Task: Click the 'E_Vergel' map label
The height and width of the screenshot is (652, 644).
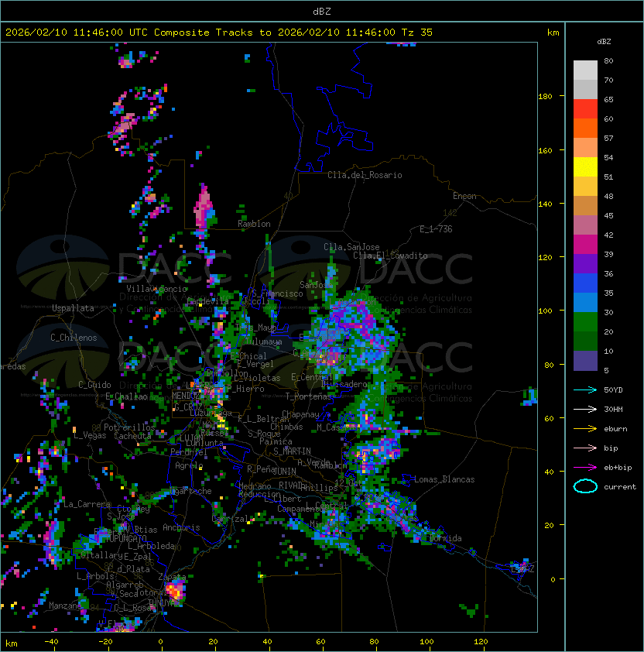Action: pos(255,364)
